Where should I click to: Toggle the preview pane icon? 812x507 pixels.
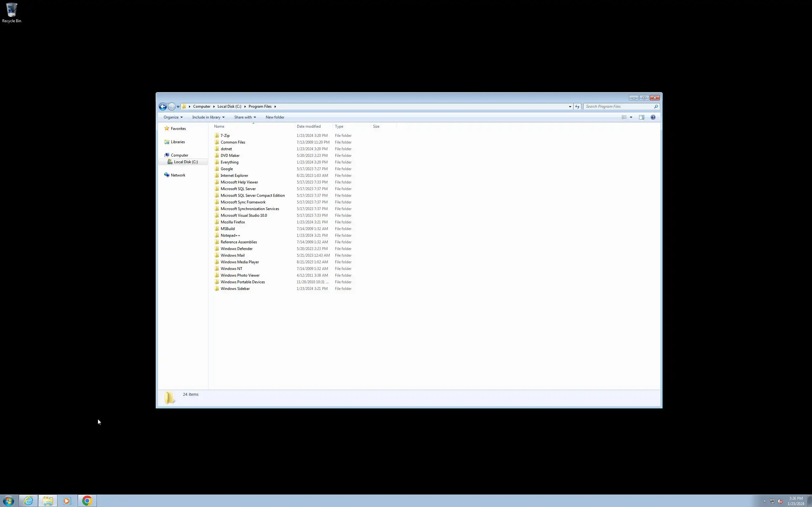(x=642, y=117)
